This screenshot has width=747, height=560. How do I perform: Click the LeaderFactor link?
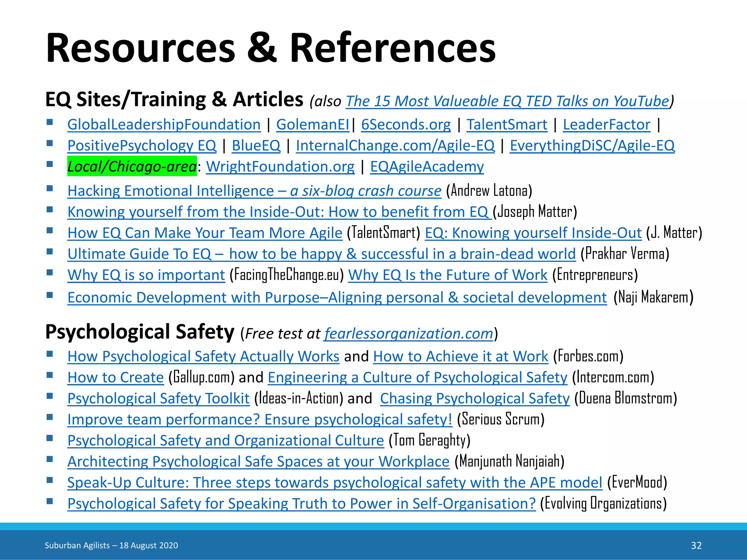tap(606, 125)
